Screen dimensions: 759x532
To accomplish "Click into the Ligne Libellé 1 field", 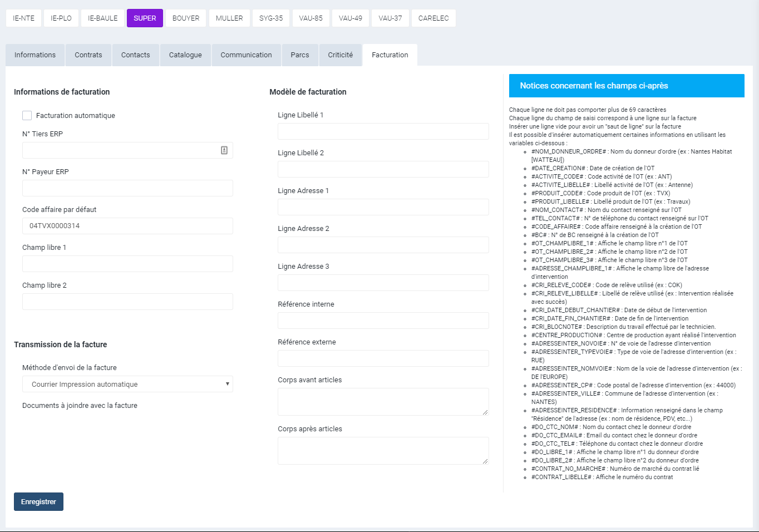I will tap(383, 131).
